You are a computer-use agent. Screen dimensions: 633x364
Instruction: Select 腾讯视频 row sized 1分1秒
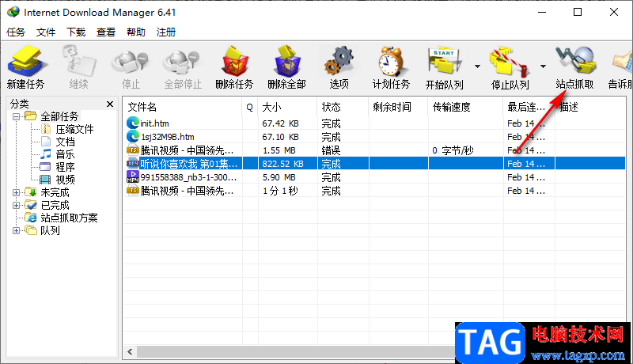374,191
